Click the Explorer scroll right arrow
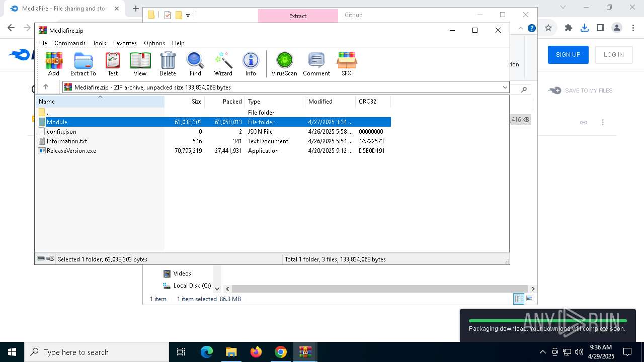 (533, 289)
